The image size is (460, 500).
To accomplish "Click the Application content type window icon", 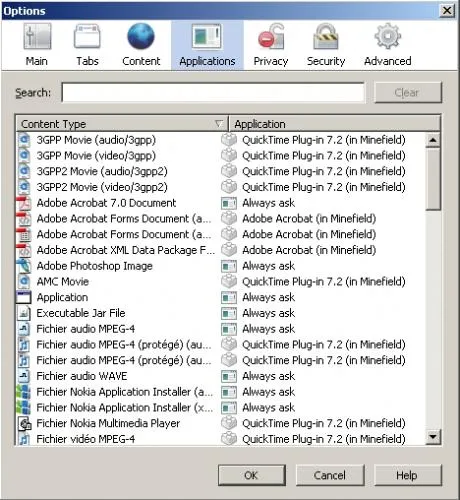I will 24,297.
